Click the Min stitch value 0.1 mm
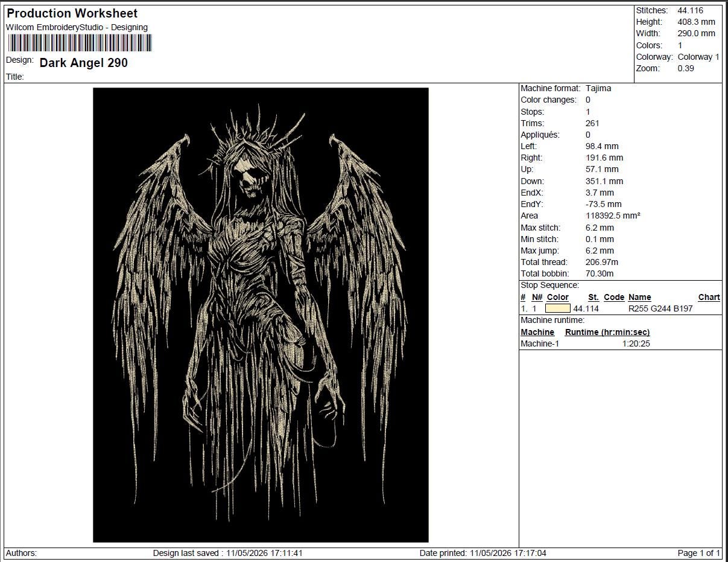 [x=600, y=239]
